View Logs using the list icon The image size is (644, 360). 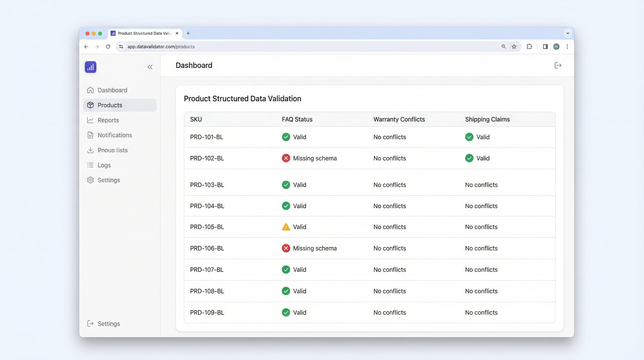[x=91, y=165]
